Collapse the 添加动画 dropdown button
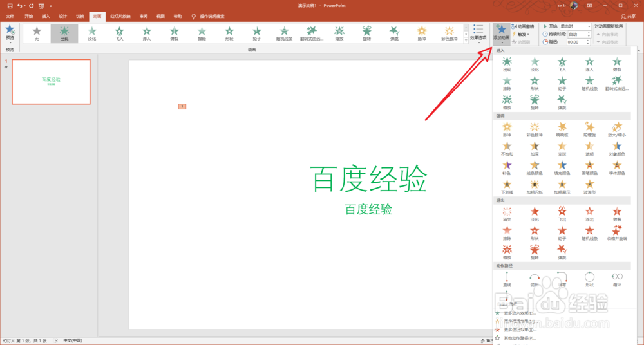Viewport: 644px width, 345px height. click(x=502, y=33)
